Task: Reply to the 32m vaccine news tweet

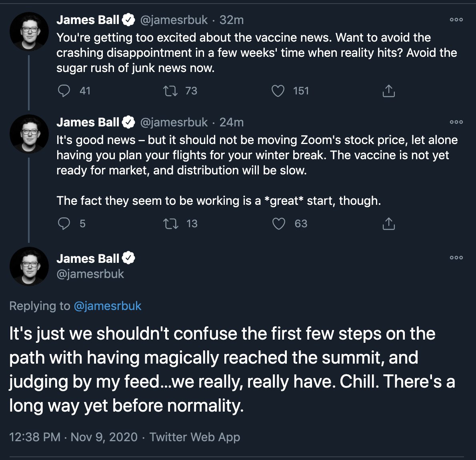Action: point(64,91)
